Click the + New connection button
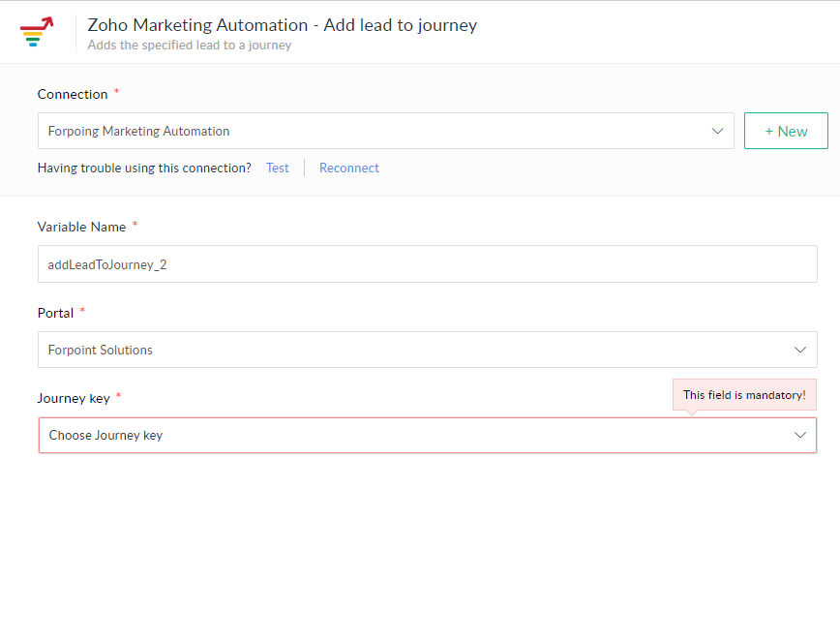 coord(786,131)
